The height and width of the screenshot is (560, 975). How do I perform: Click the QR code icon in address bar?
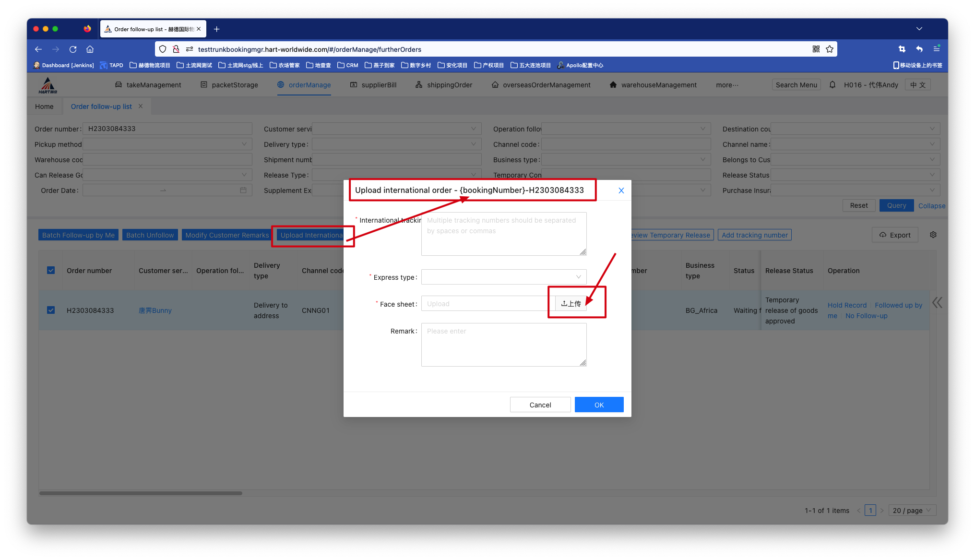(x=816, y=49)
